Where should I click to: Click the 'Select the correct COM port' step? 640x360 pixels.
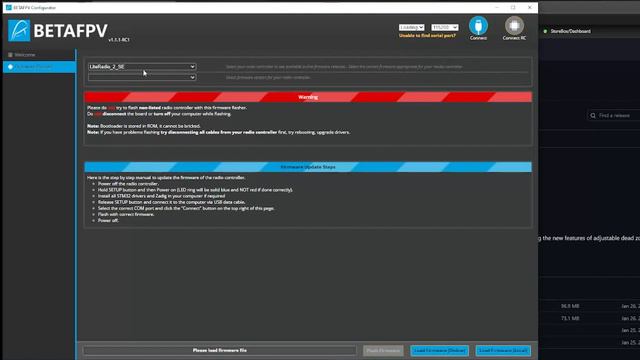[x=186, y=208]
